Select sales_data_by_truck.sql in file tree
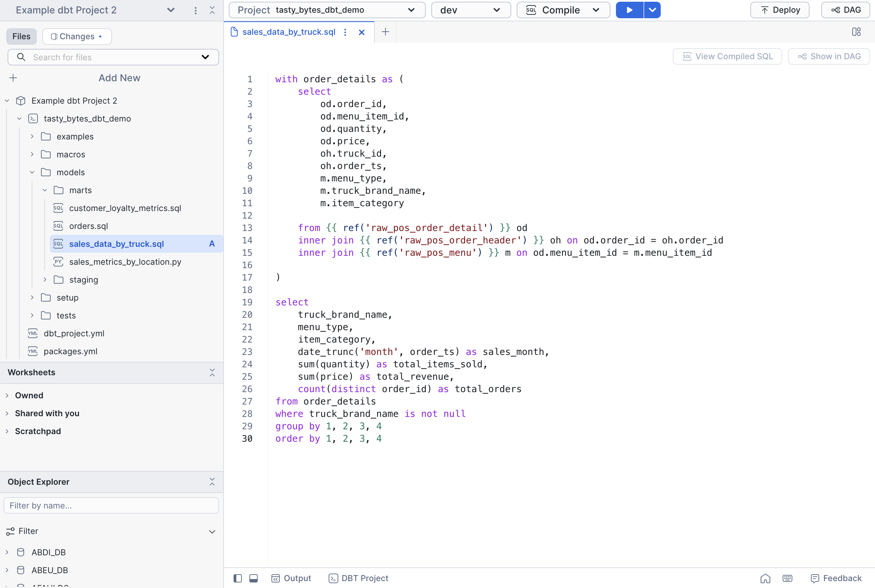Image resolution: width=875 pixels, height=588 pixels. coord(136,244)
